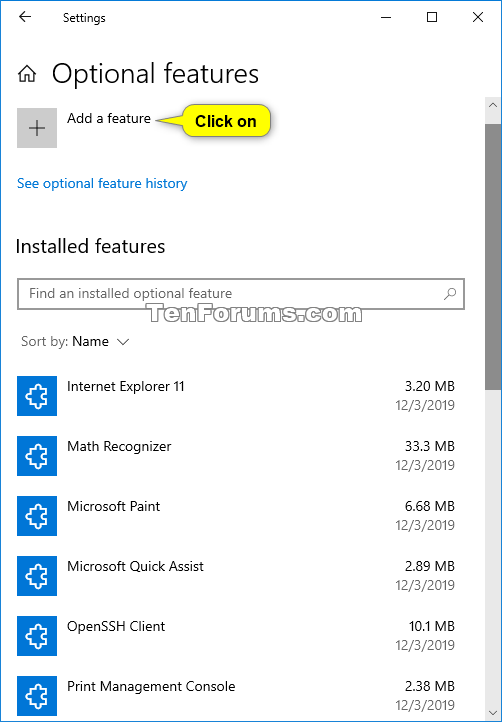The height and width of the screenshot is (722, 502).
Task: Click the back arrow in title bar
Action: click(25, 17)
